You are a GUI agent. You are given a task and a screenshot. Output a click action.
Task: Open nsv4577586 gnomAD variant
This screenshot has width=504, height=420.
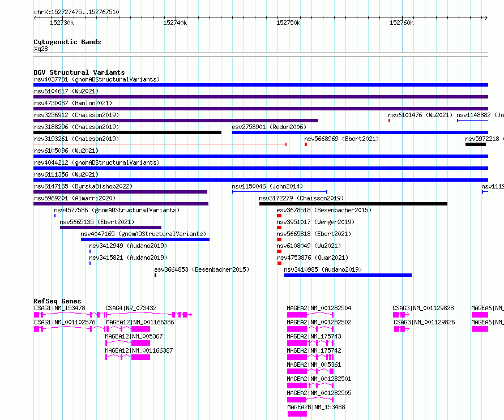point(117,210)
